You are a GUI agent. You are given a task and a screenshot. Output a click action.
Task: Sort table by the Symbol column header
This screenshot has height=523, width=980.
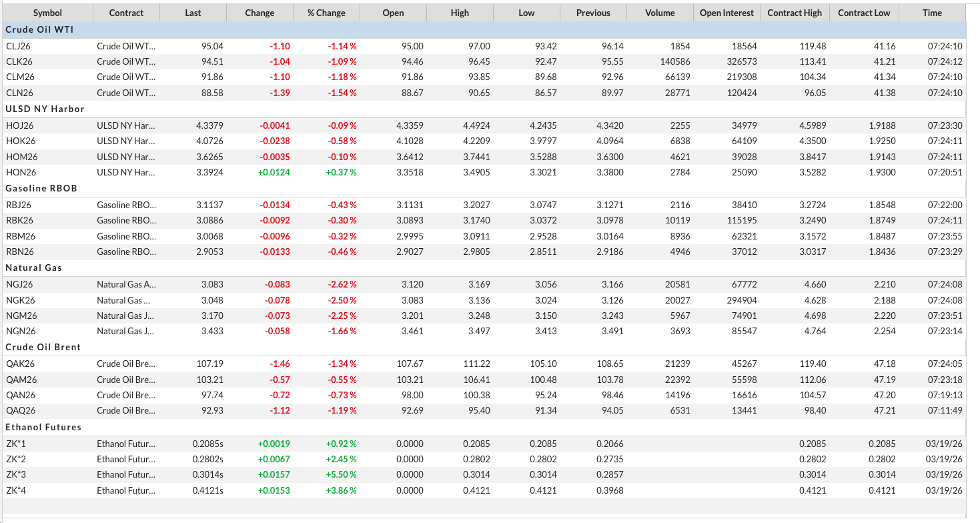click(x=47, y=13)
